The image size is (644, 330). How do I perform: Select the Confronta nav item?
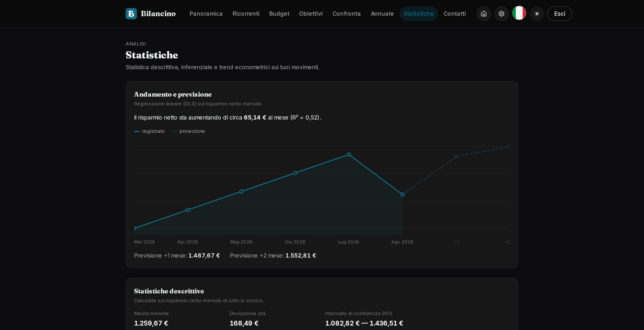tap(347, 13)
